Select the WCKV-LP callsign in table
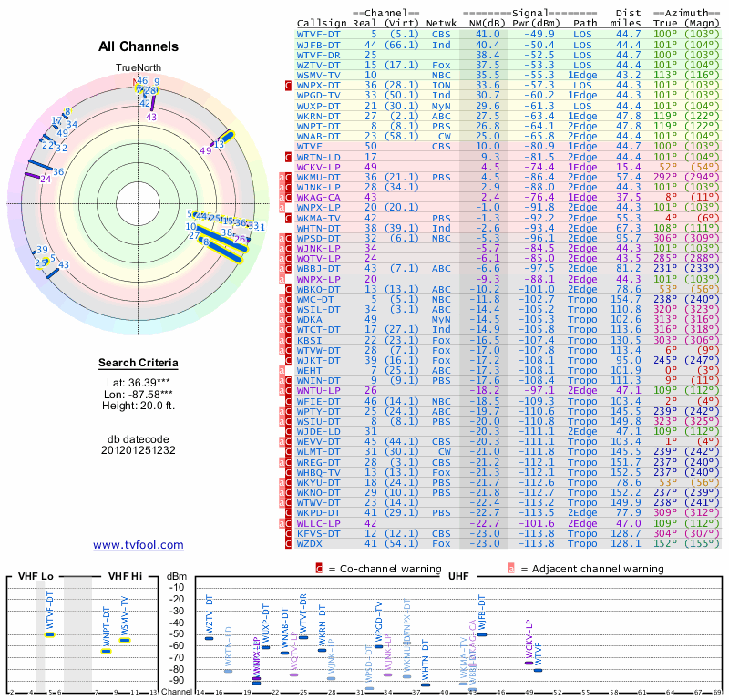 click(x=318, y=167)
